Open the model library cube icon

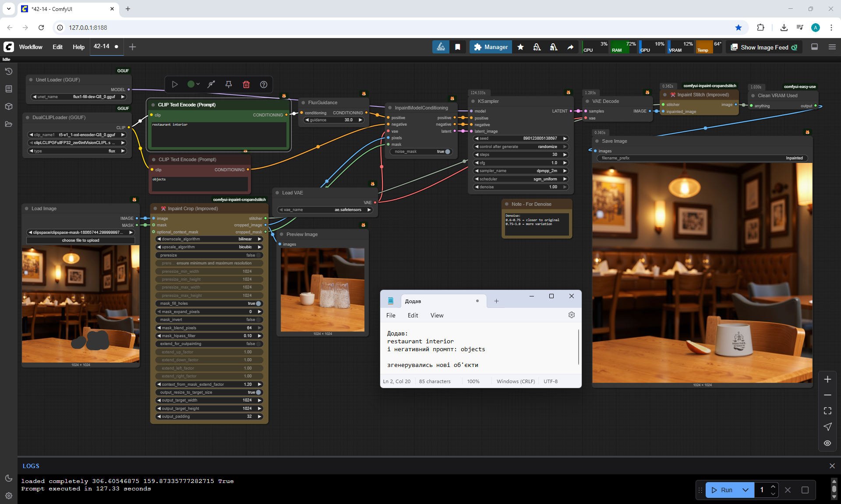pyautogui.click(x=8, y=106)
